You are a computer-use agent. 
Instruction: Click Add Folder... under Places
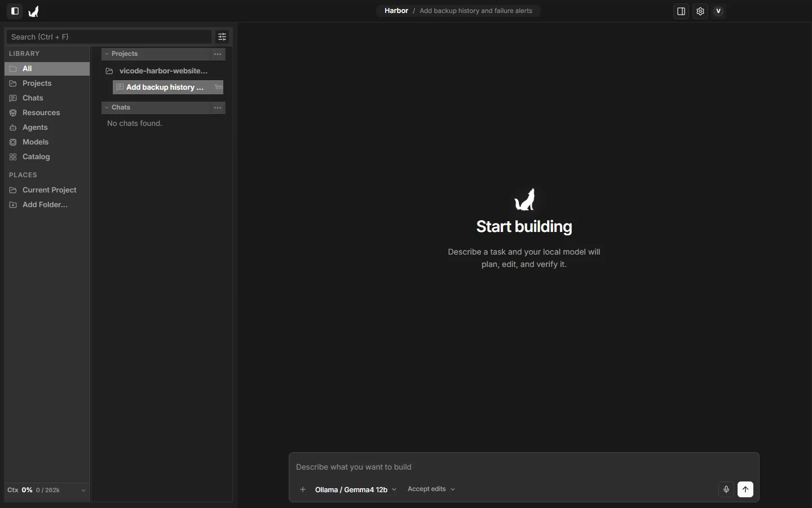[47, 205]
